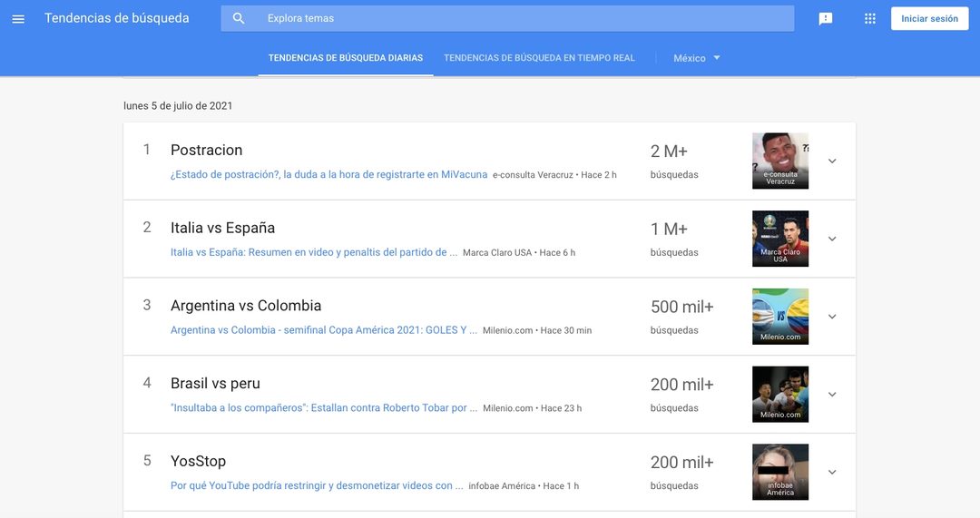Open the Milenio.com flags thumbnail

pyautogui.click(x=780, y=317)
